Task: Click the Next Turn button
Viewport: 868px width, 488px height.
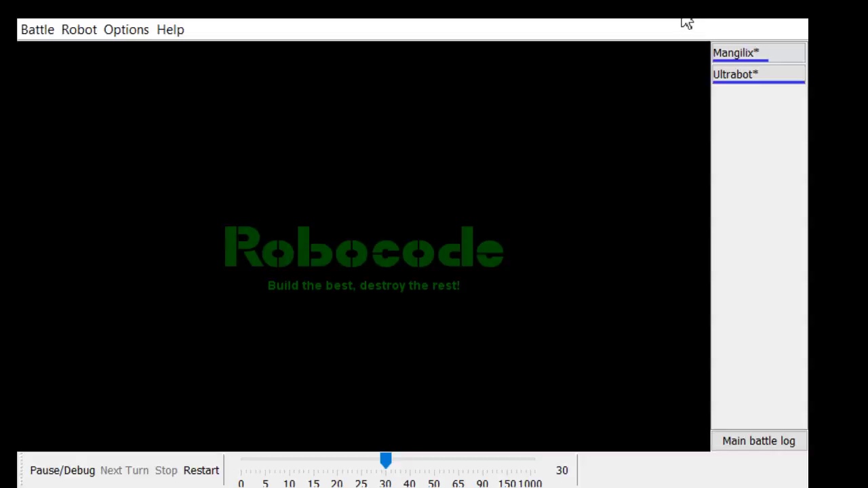Action: pos(124,470)
